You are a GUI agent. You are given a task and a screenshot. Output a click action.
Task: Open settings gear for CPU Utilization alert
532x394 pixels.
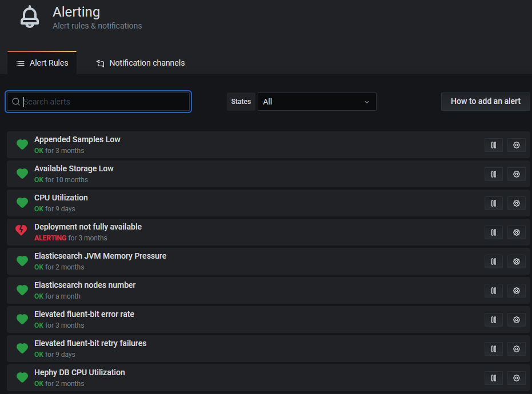[x=517, y=203]
